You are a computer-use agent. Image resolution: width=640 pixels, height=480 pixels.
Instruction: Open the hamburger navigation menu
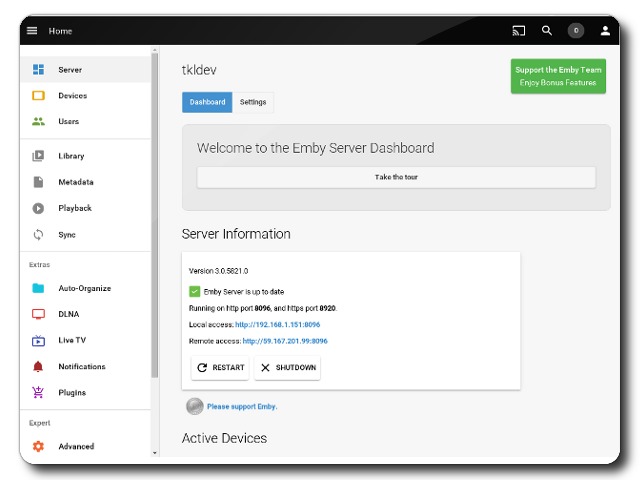tap(32, 31)
